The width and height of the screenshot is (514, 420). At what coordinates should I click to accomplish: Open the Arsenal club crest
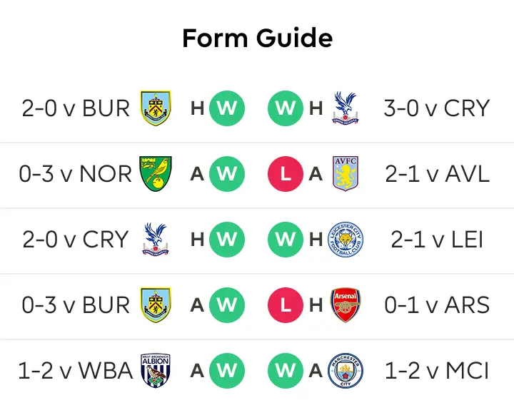tap(346, 305)
